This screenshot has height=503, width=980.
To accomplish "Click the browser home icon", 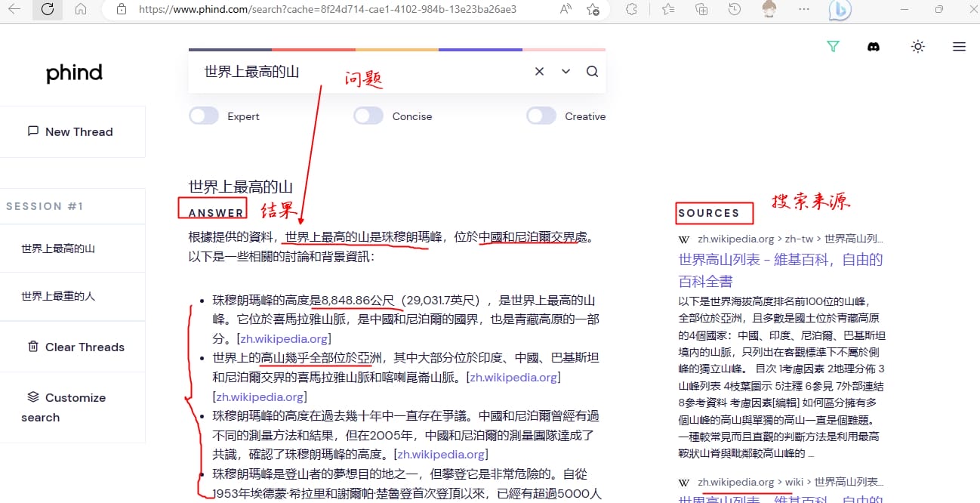I will click(x=81, y=10).
